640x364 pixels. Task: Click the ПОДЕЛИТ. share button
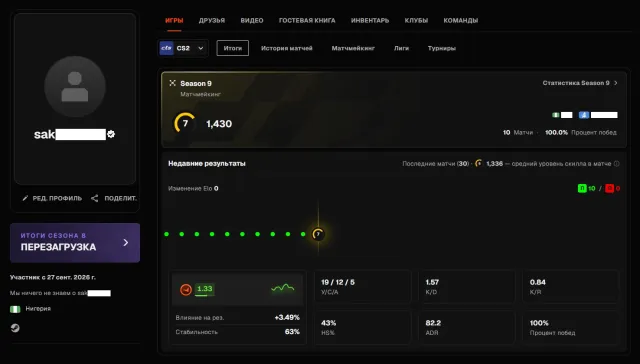click(x=114, y=198)
